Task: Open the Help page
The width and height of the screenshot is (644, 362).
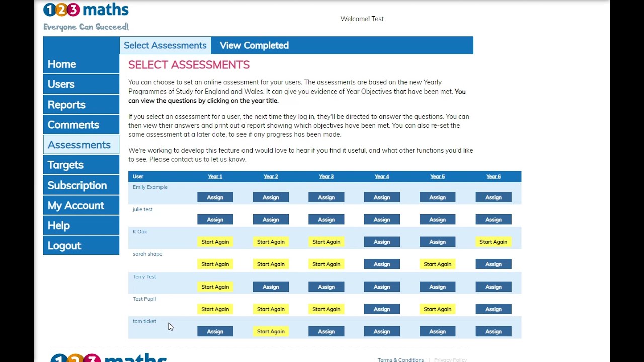Action: 81,225
